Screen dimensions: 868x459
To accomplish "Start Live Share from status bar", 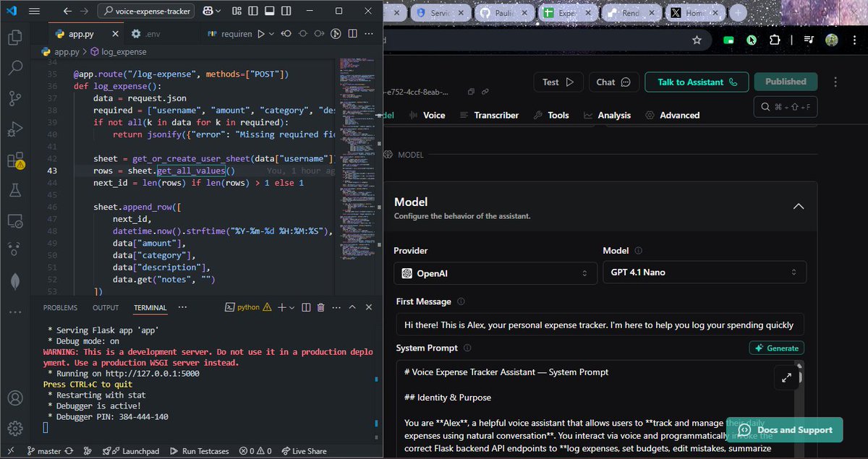I will click(304, 451).
